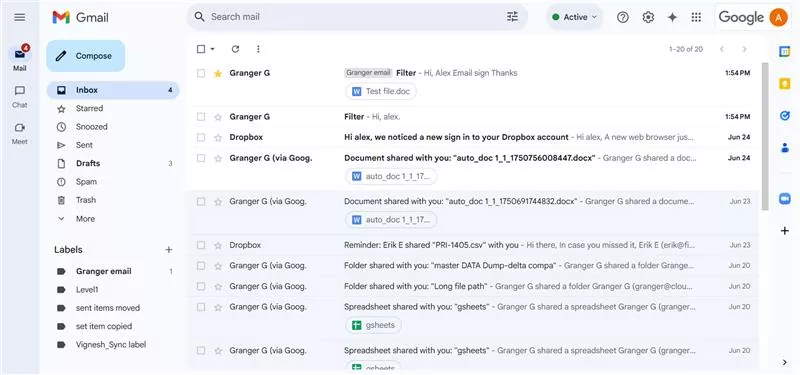Open Google Calendar side panel
This screenshot has height=375, width=800.
[x=785, y=52]
